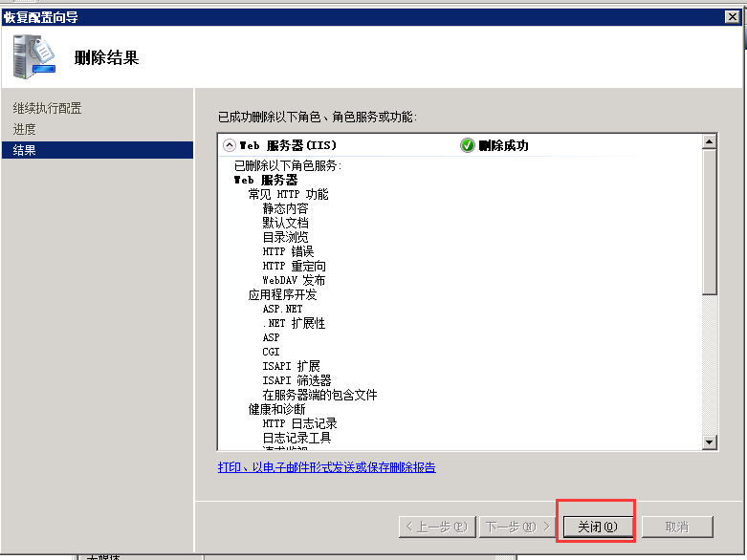Click the green 删除成功 checkmark icon
The height and width of the screenshot is (560, 747).
468,145
